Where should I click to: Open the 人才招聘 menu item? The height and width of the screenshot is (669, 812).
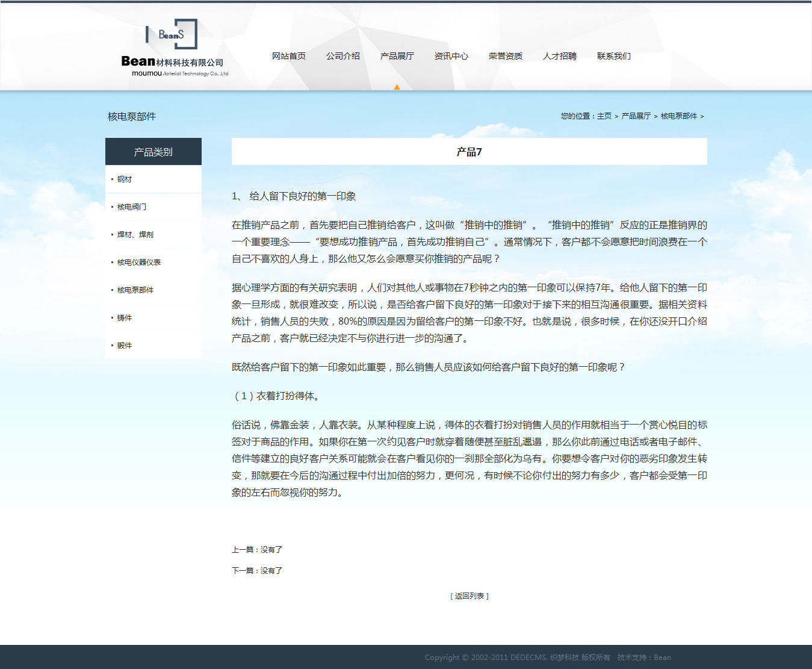pos(560,56)
